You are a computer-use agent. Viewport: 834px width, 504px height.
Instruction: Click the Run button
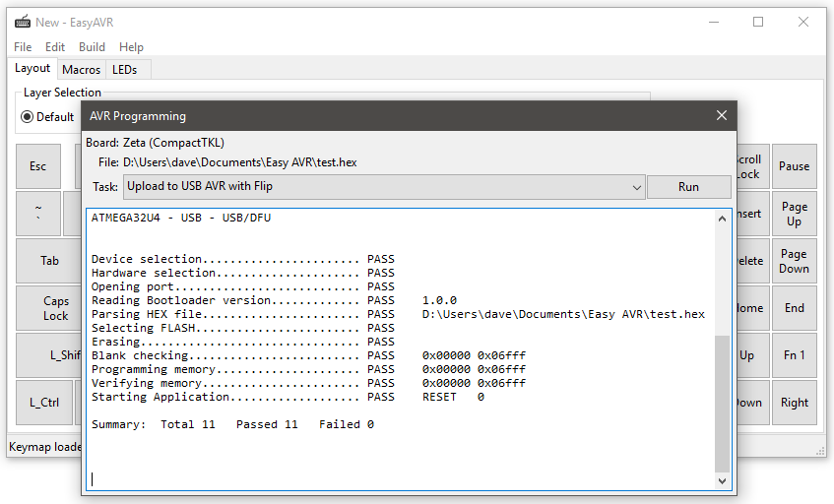point(689,187)
